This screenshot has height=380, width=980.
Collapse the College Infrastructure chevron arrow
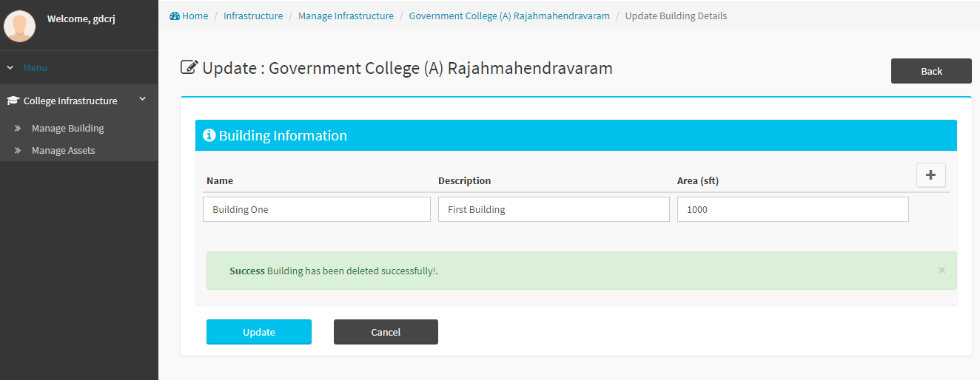tap(143, 98)
